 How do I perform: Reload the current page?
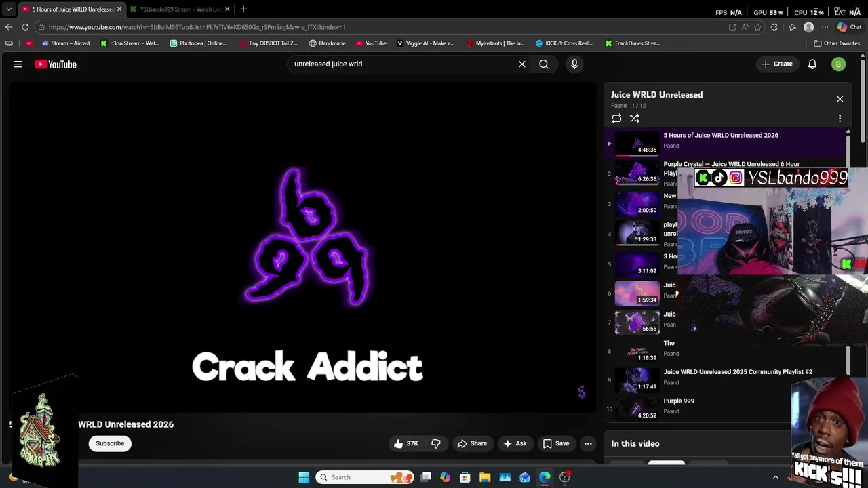25,27
